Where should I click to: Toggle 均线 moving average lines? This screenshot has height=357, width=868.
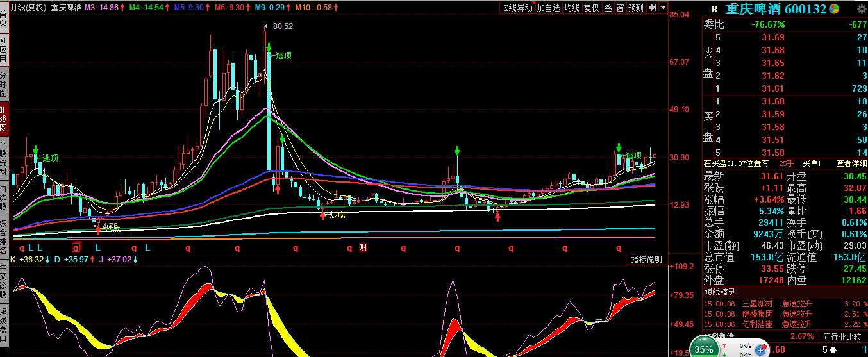point(572,8)
